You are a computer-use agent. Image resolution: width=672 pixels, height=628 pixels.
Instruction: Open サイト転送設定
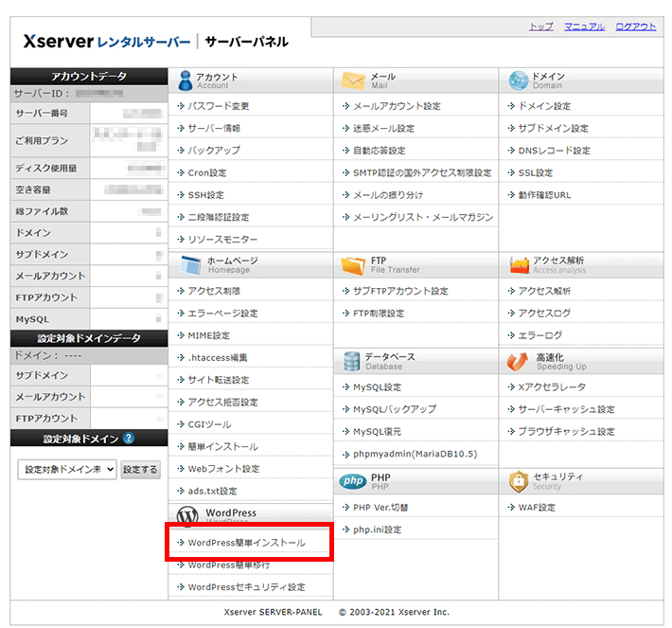coord(219,380)
